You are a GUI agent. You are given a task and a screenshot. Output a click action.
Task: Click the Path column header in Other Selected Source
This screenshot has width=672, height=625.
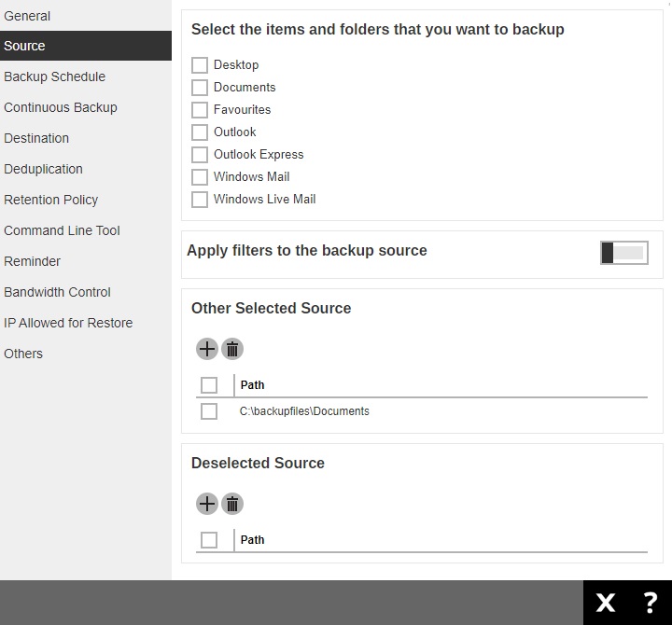coord(252,384)
